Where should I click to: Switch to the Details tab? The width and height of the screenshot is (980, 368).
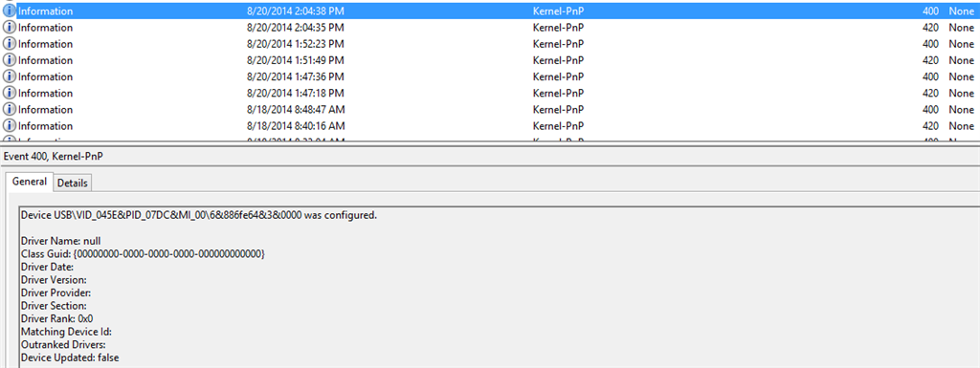(74, 183)
